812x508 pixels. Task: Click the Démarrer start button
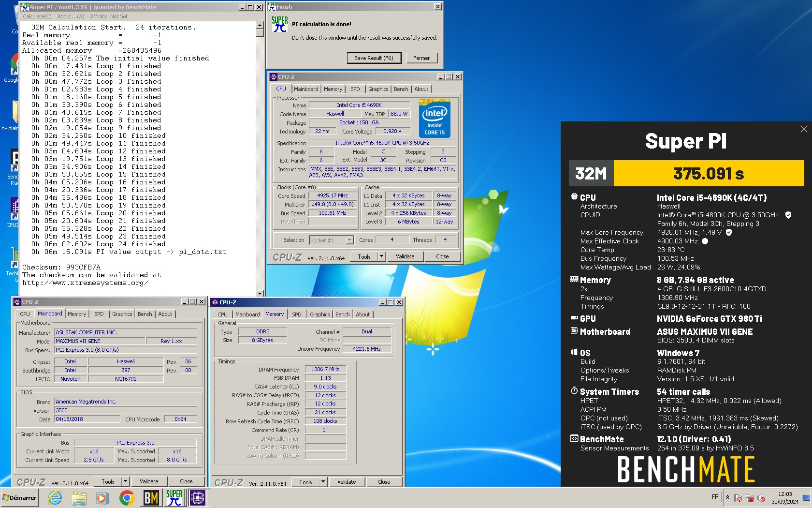[19, 497]
